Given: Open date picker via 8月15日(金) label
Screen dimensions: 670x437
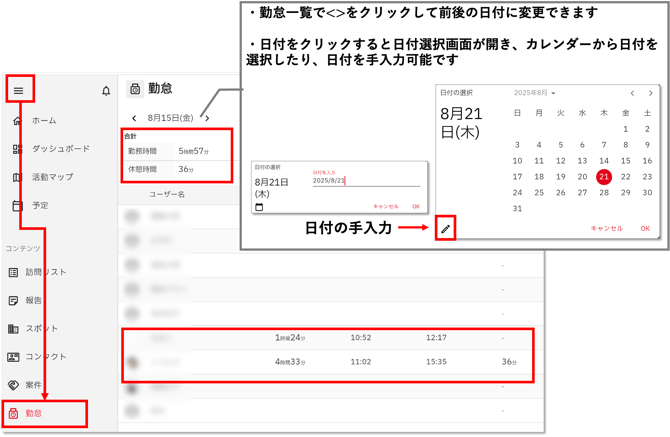Looking at the screenshot, I should [170, 117].
